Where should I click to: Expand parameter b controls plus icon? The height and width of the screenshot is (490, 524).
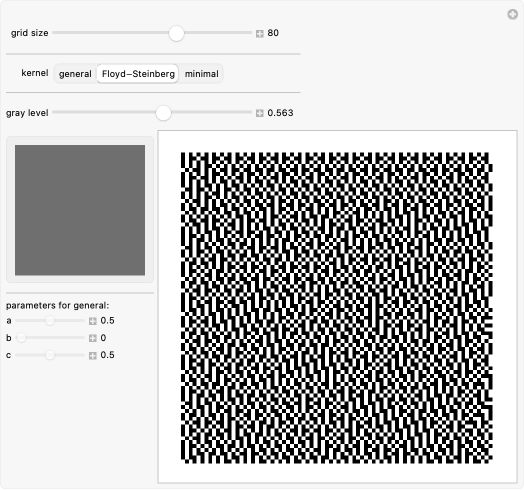click(x=93, y=338)
